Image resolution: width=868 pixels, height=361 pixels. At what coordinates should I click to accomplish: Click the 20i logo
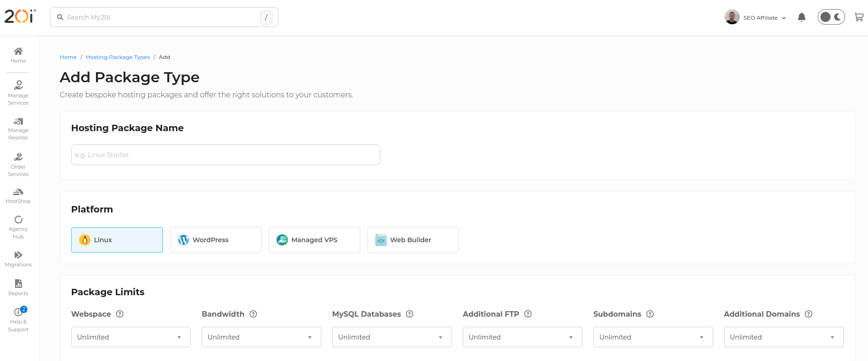pyautogui.click(x=20, y=16)
